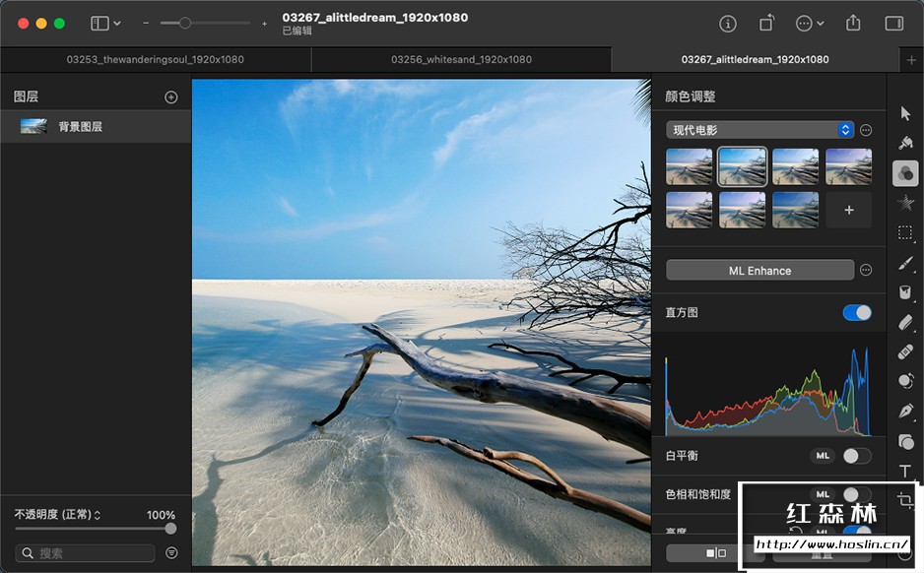Enable the 白平衡 white balance adjustment
Viewport: 924px width, 573px height.
856,456
